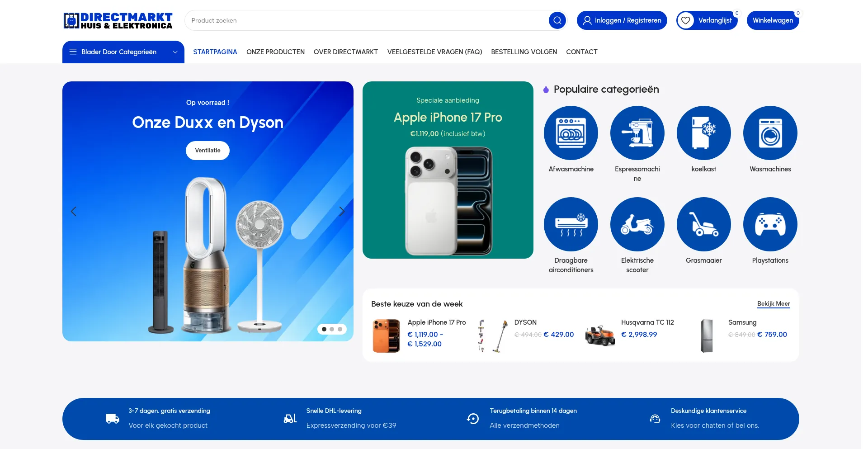Image resolution: width=868 pixels, height=449 pixels.
Task: Click the orange iPhone 17 Pro thumbnail
Action: point(387,336)
